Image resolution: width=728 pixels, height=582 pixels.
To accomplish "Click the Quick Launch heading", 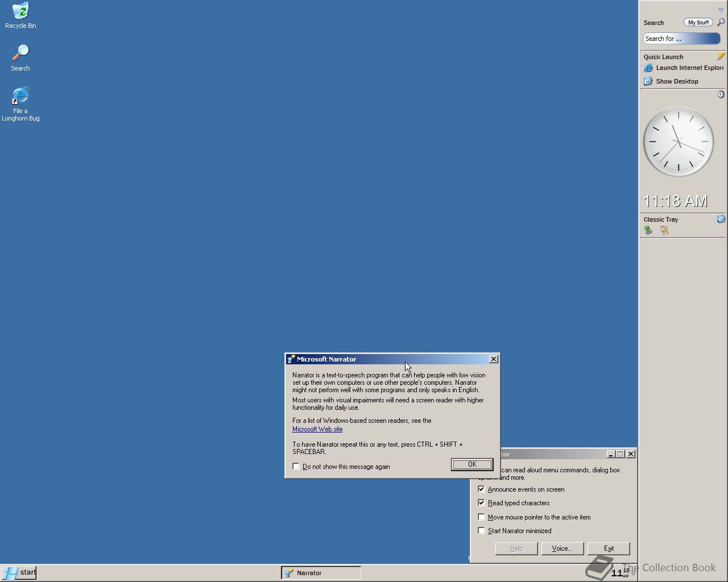I will click(x=663, y=57).
